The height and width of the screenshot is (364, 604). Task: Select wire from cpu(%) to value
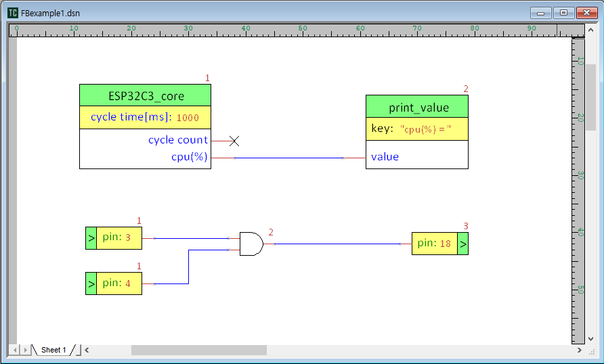(288, 158)
